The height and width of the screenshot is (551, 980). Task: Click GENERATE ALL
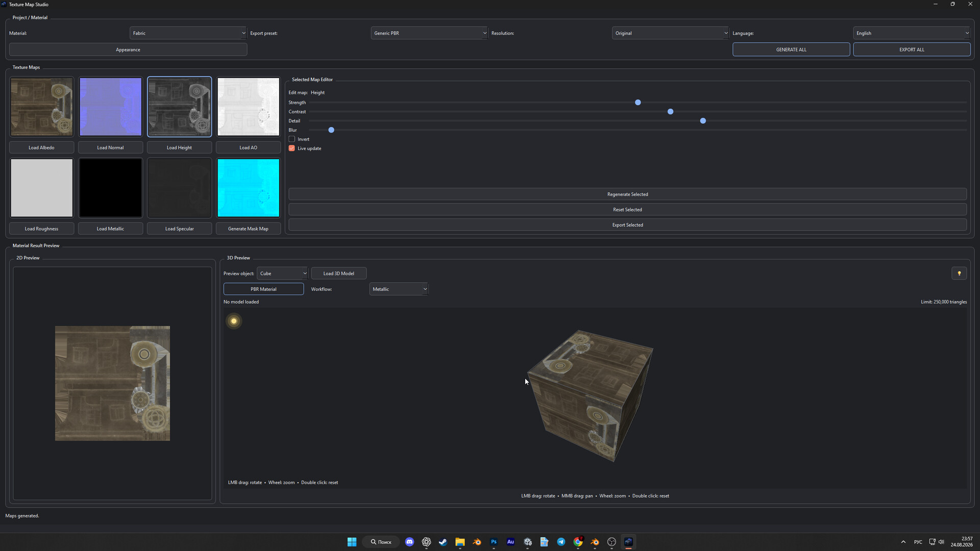click(x=791, y=49)
